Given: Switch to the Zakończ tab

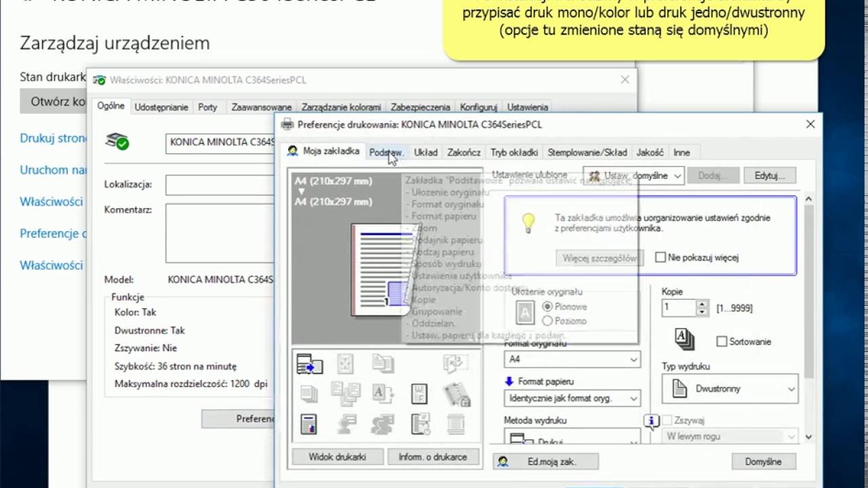Looking at the screenshot, I should (464, 152).
